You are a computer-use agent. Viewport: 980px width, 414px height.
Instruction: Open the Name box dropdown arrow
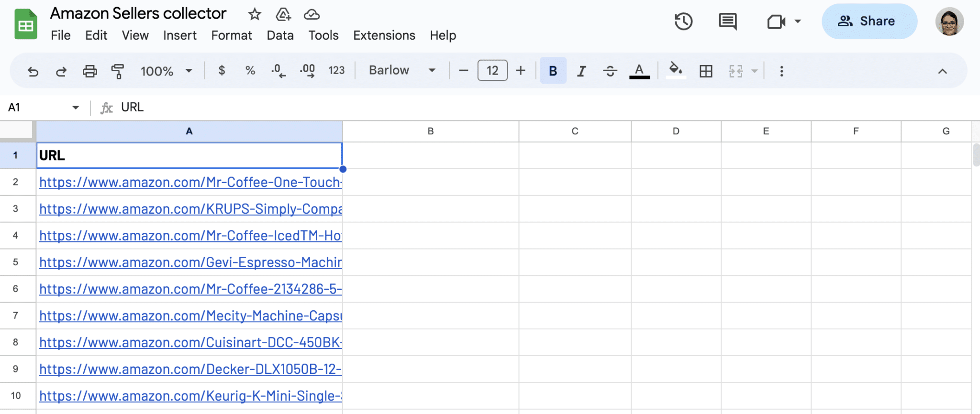pos(76,108)
